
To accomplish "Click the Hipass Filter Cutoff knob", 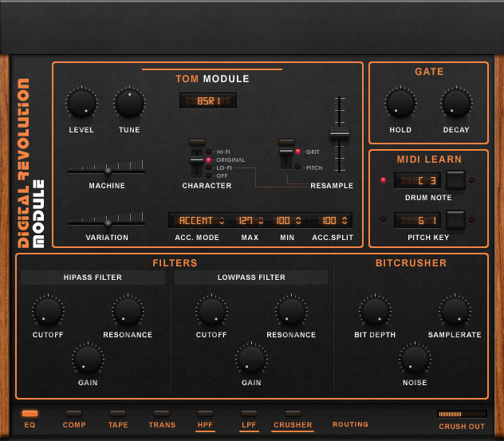I will [x=48, y=311].
